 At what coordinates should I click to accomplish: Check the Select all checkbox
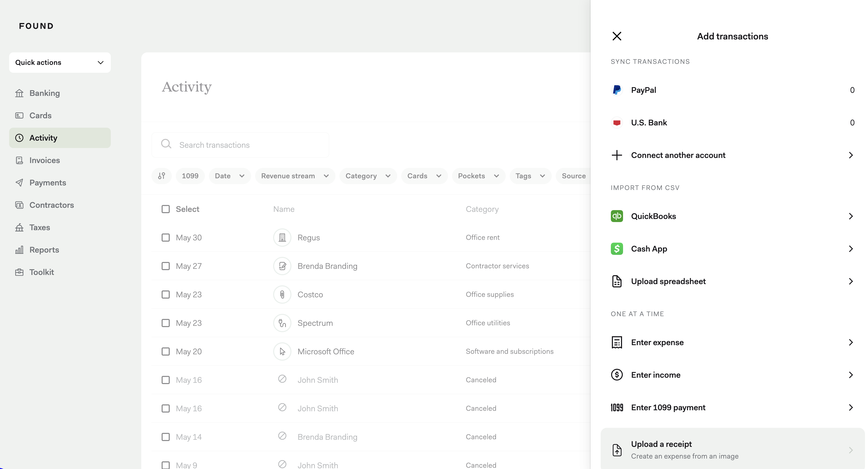(165, 209)
